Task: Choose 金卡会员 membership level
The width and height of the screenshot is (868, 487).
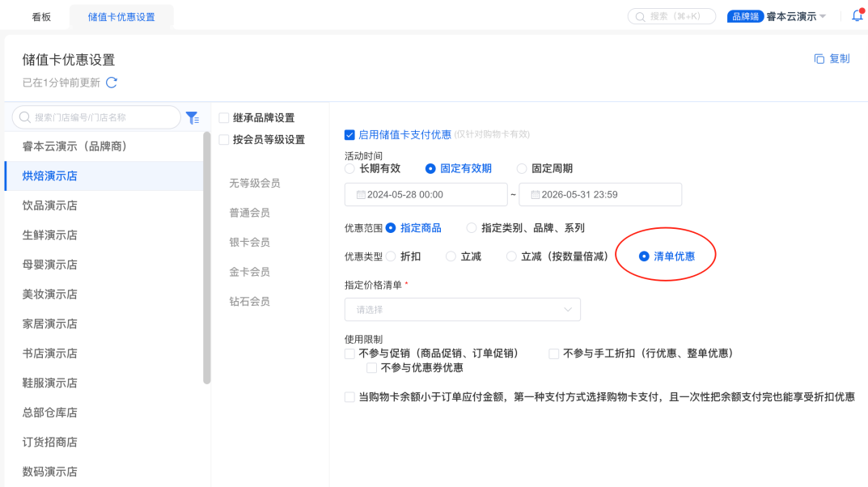Action: [x=250, y=272]
